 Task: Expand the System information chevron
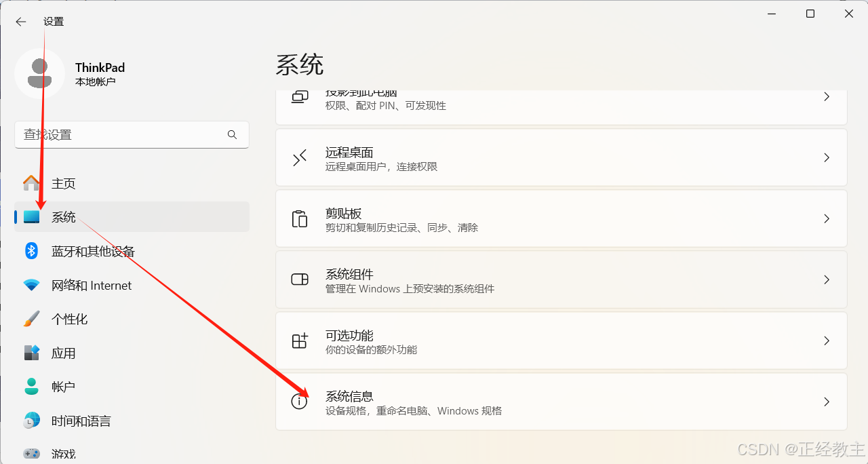click(826, 402)
